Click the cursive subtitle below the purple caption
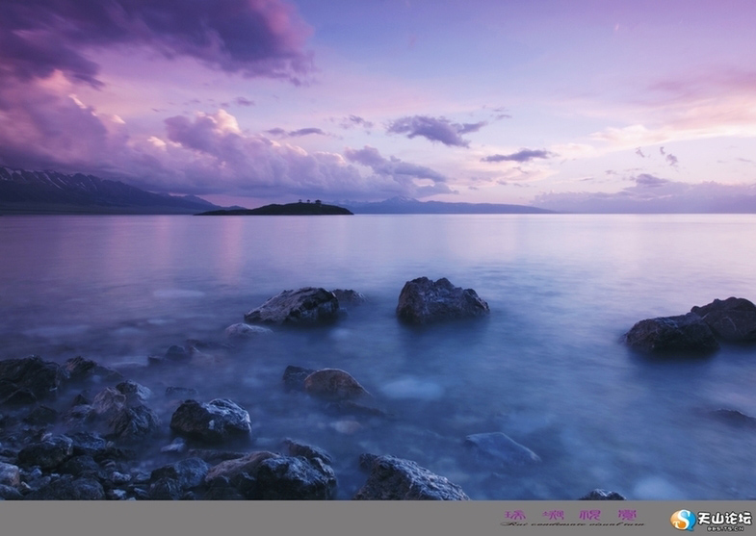Viewport: 756px width, 536px height. (571, 526)
